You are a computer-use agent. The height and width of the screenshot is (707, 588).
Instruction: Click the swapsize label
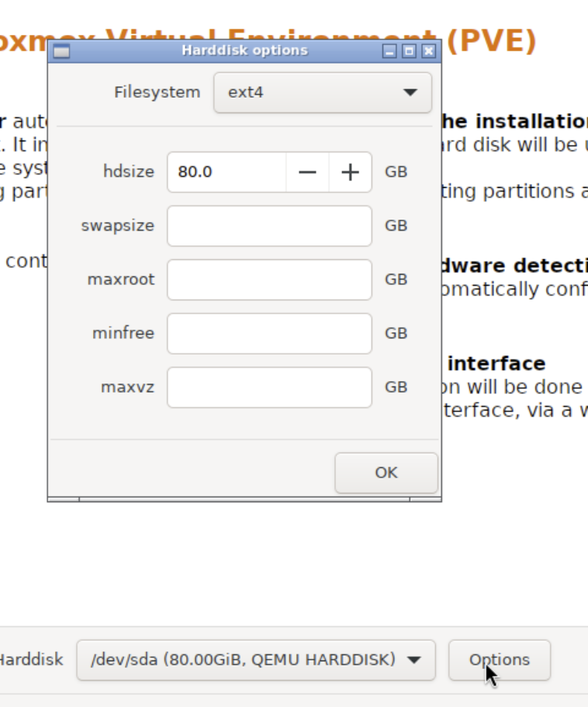pyautogui.click(x=118, y=225)
